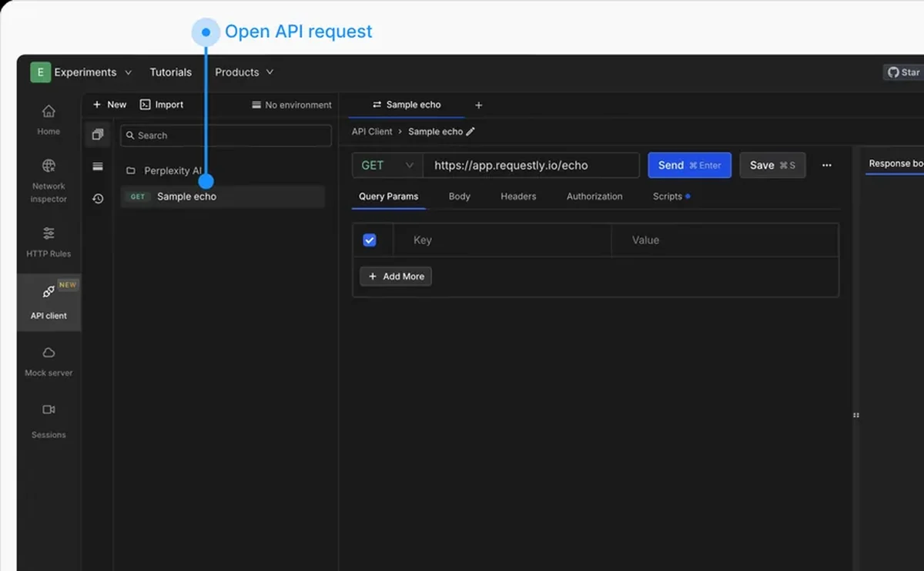Viewport: 924px width, 571px height.
Task: Click the New button
Action: pos(109,105)
